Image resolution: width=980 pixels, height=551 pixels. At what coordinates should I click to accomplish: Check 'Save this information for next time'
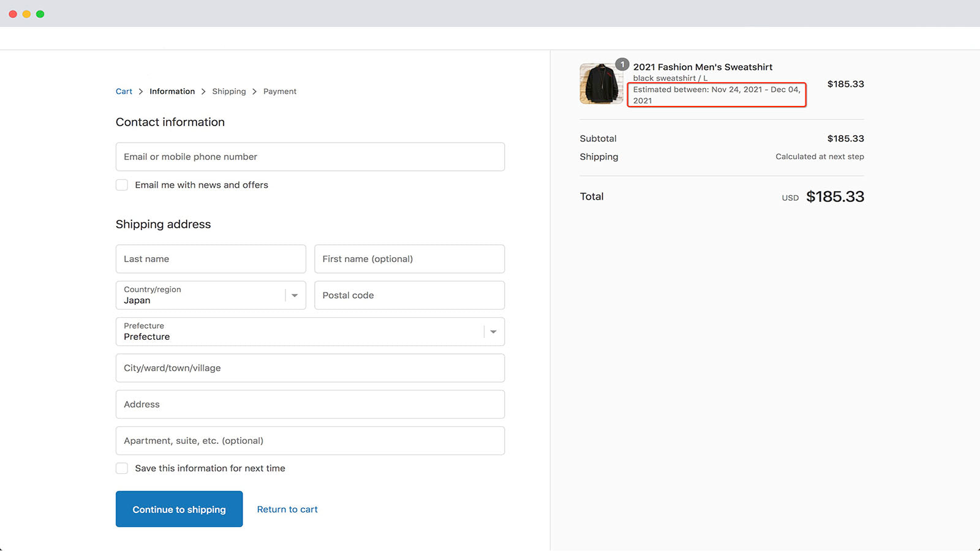click(122, 468)
